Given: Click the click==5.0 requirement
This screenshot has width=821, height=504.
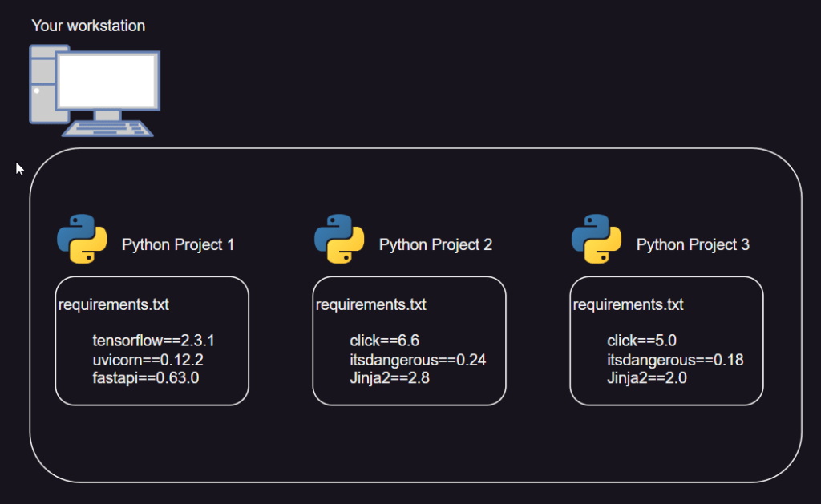Looking at the screenshot, I should (x=642, y=341).
